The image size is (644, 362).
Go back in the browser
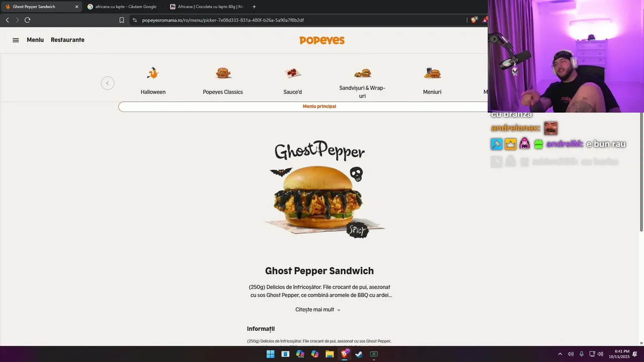(x=7, y=20)
